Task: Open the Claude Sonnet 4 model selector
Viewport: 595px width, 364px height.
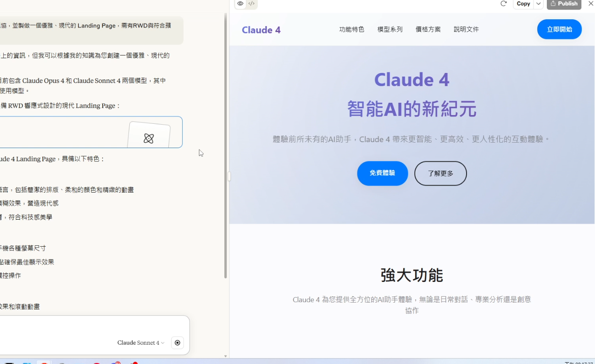Action: [141, 342]
